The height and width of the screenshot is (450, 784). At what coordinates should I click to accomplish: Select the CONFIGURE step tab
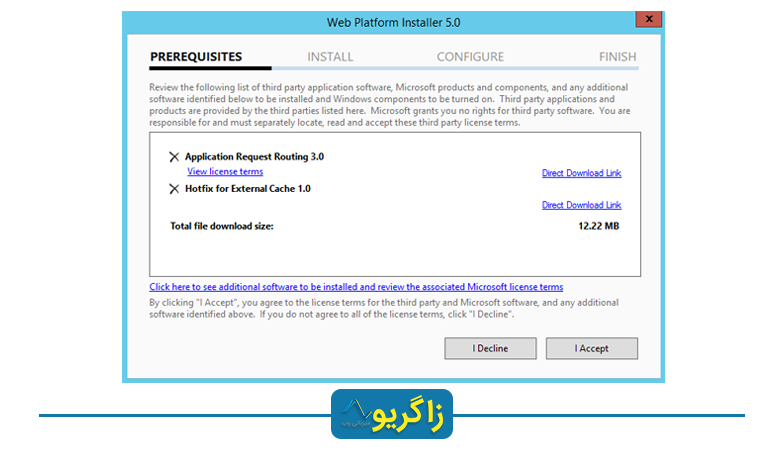click(x=470, y=57)
